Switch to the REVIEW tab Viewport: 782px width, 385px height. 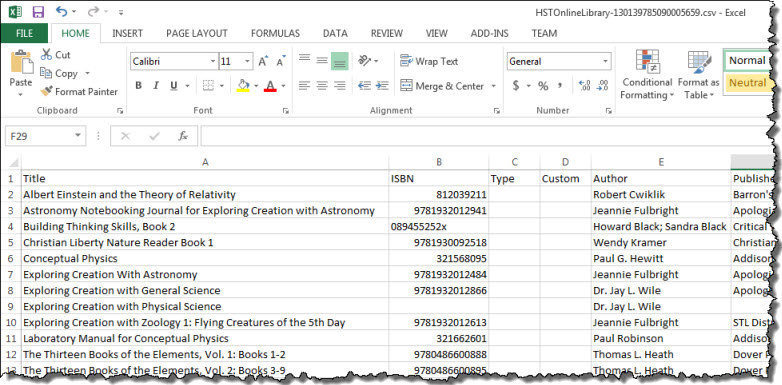387,33
